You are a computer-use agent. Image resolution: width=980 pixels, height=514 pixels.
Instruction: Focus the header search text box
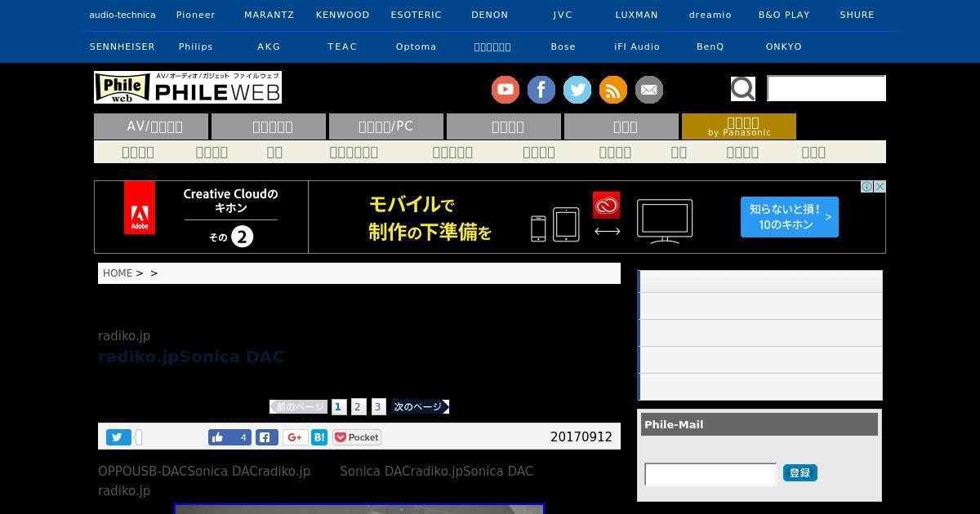pyautogui.click(x=826, y=88)
